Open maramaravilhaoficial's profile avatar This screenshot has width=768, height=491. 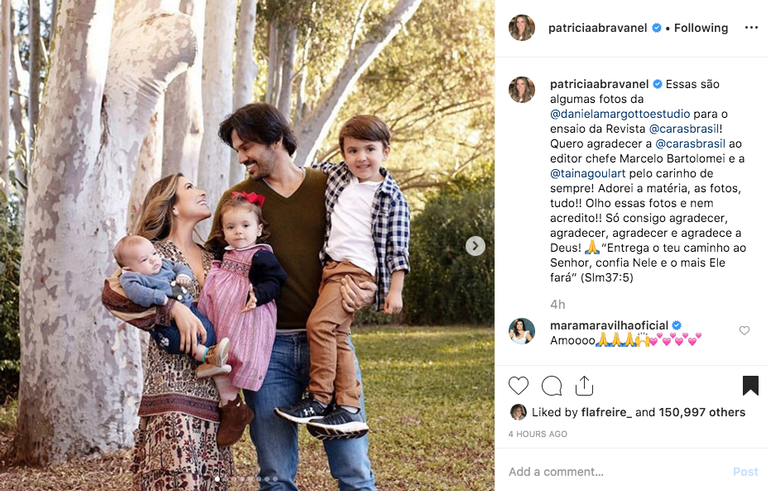(522, 331)
